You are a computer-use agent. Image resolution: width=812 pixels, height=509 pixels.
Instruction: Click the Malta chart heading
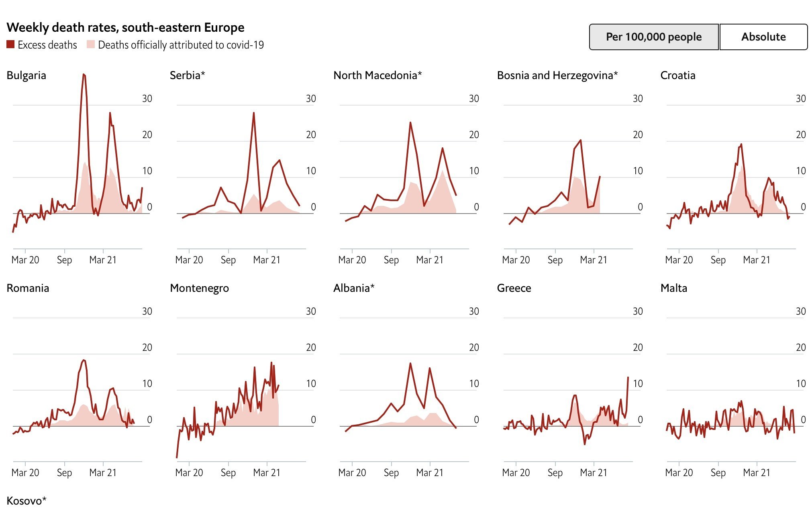click(673, 288)
